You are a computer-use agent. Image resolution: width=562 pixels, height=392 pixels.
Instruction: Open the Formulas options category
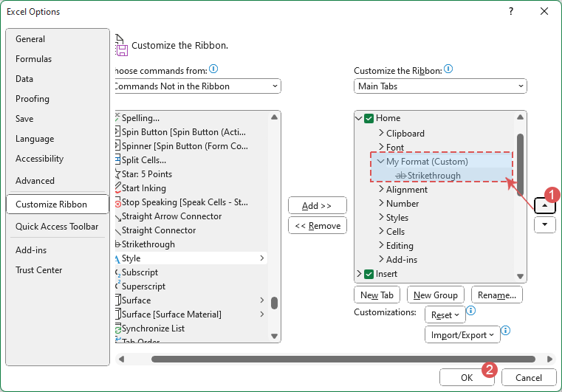tap(34, 59)
